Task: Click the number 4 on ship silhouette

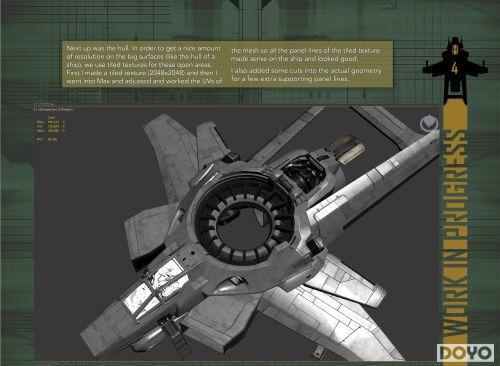Action: pyautogui.click(x=454, y=69)
